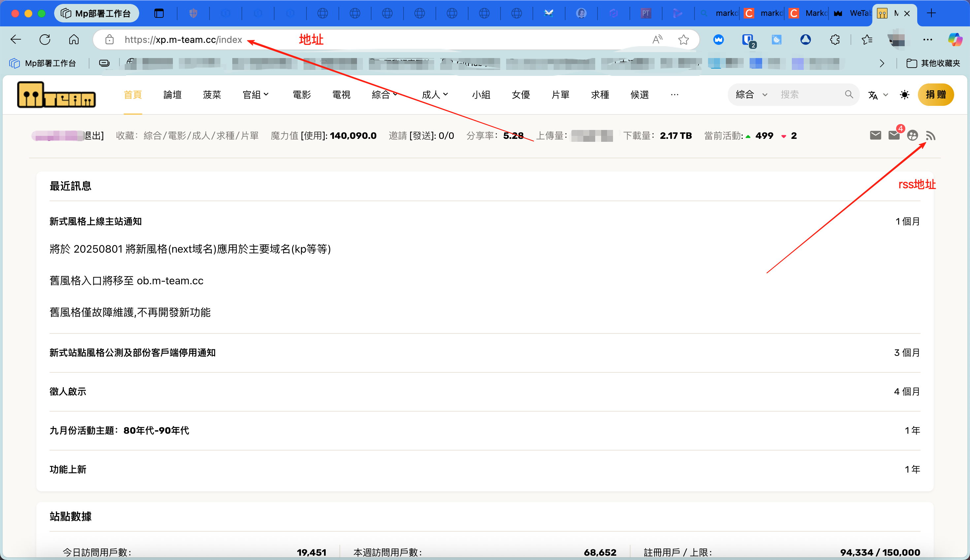The height and width of the screenshot is (560, 970).
Task: Open the browser extensions puzzle icon
Action: 834,40
